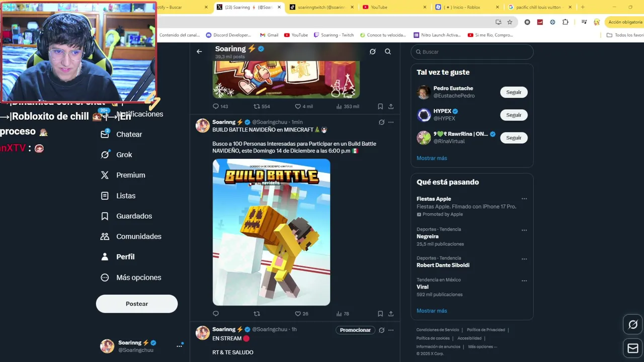This screenshot has width=644, height=362.
Task: Open Más opciones in sidebar
Action: (x=131, y=278)
